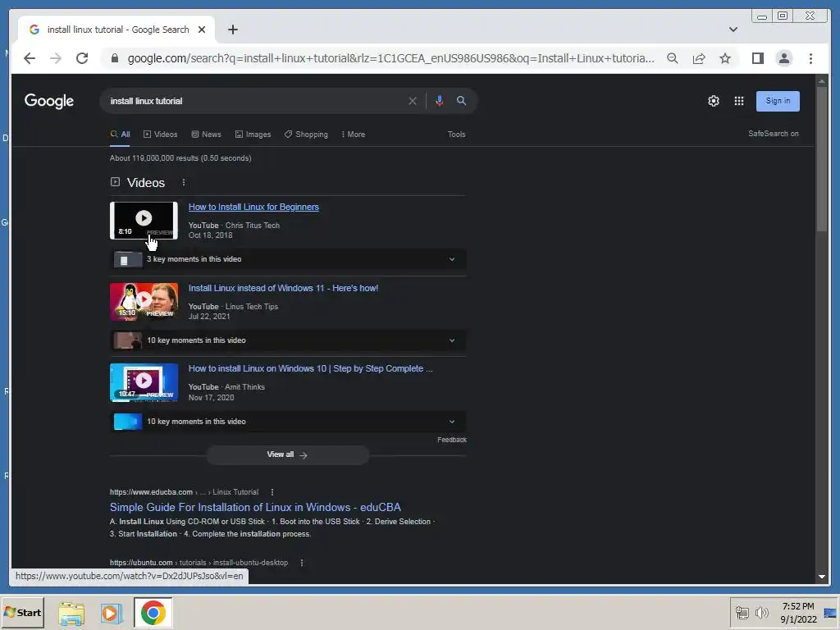
Task: Open a new tab with plus button
Action: pyautogui.click(x=232, y=30)
